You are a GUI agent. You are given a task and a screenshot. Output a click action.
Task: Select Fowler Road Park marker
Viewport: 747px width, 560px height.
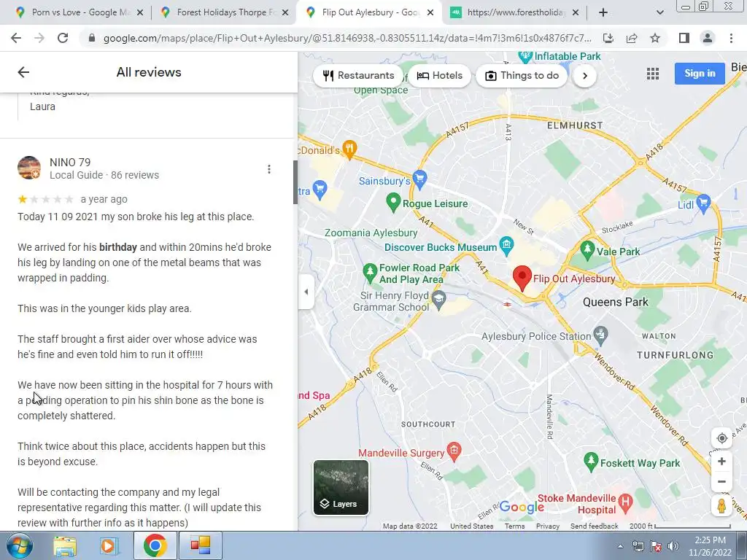click(x=370, y=273)
